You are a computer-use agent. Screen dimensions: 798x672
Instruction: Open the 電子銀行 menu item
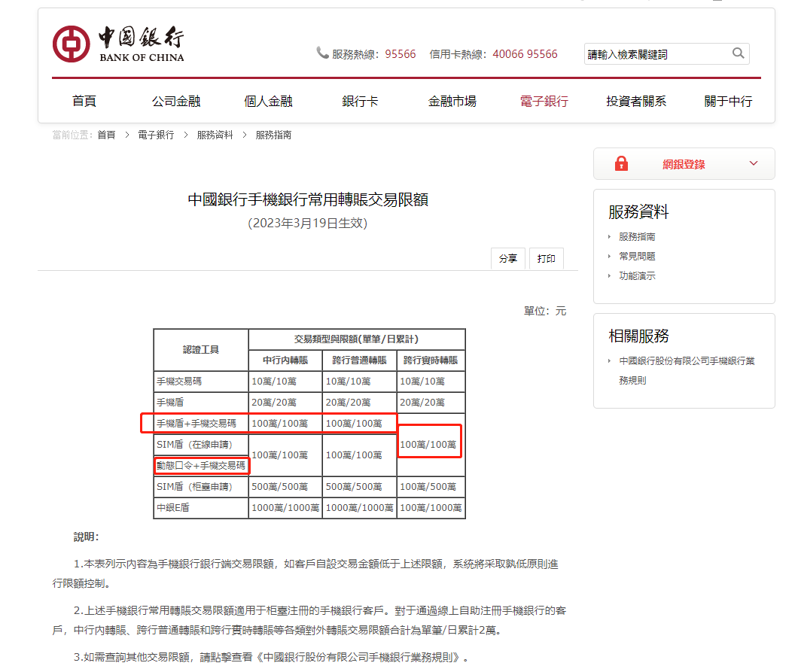click(x=544, y=100)
